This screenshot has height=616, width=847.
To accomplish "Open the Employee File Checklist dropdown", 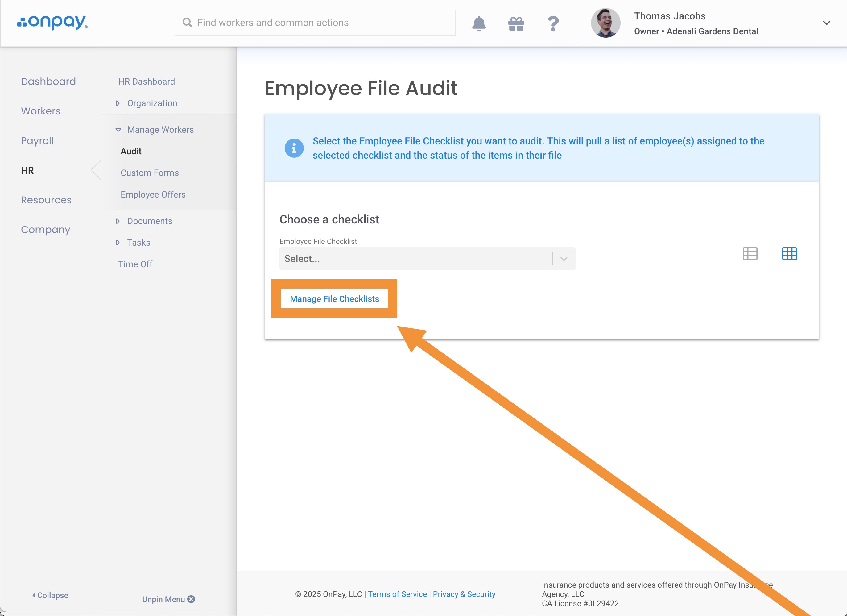I will click(427, 259).
